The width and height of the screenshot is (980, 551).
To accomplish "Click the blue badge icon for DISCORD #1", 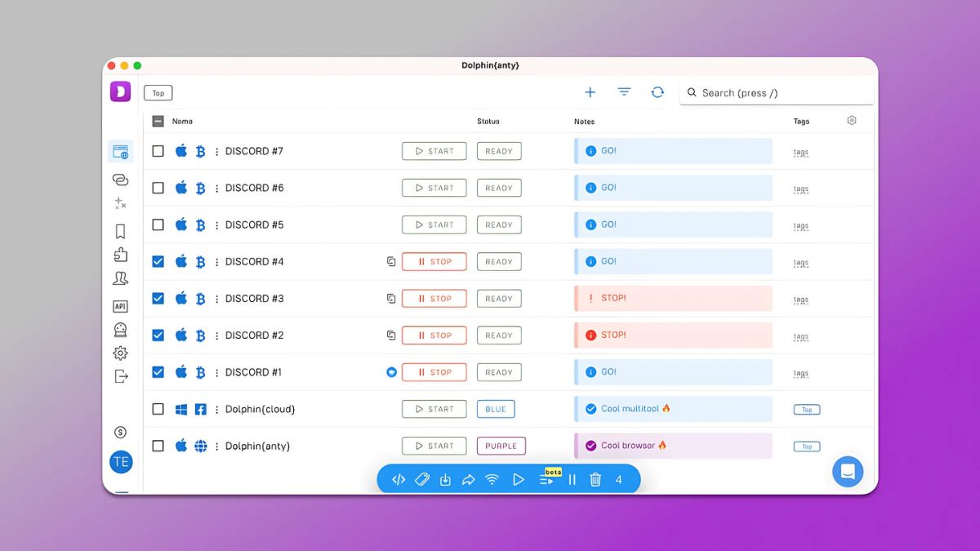I will pyautogui.click(x=391, y=372).
